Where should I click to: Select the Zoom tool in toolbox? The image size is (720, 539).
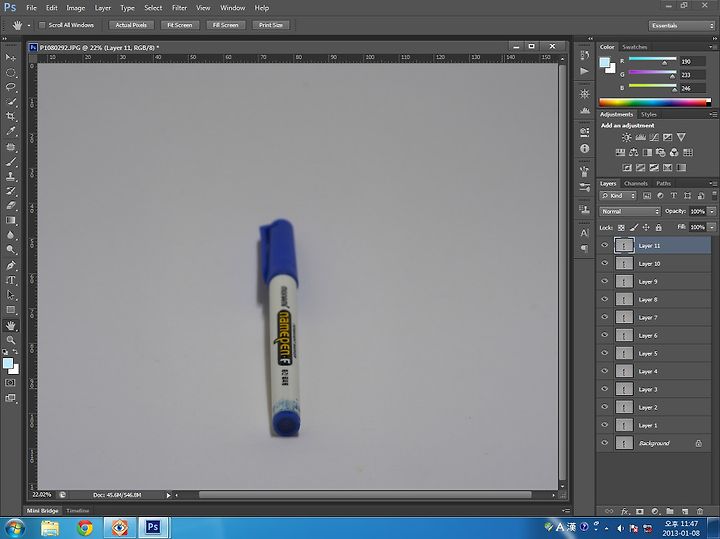[x=11, y=340]
